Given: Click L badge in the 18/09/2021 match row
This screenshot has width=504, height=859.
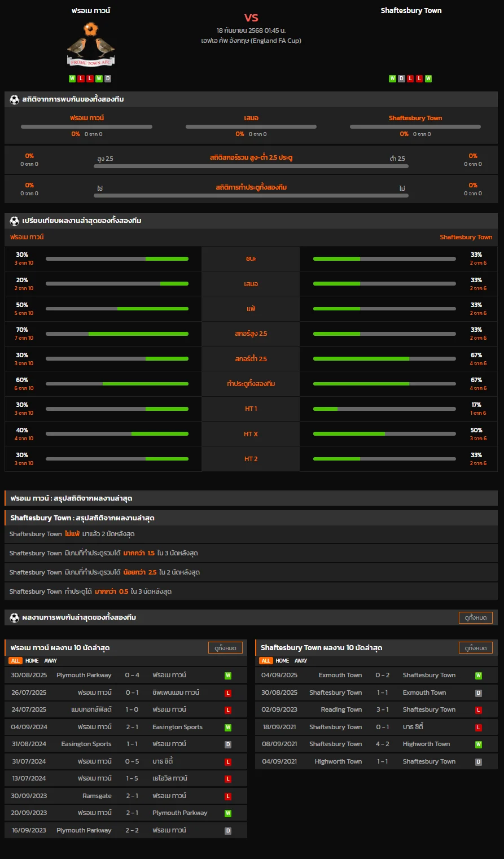Looking at the screenshot, I should point(479,727).
